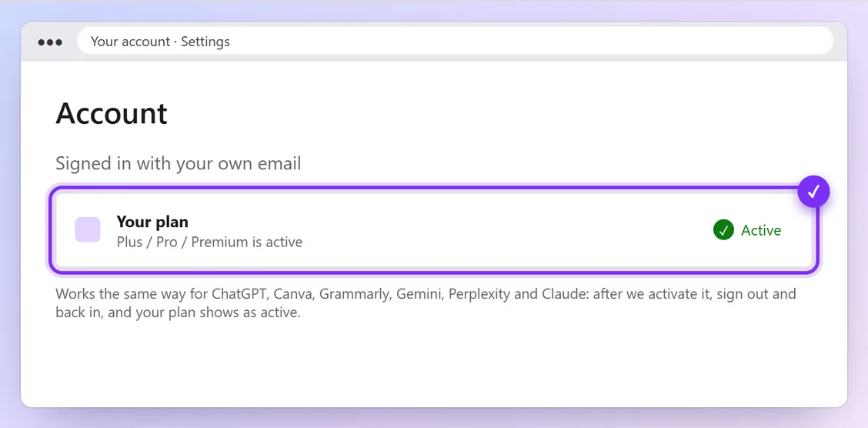
Task: Click the 'Your account · Settings' address bar
Action: [x=455, y=41]
